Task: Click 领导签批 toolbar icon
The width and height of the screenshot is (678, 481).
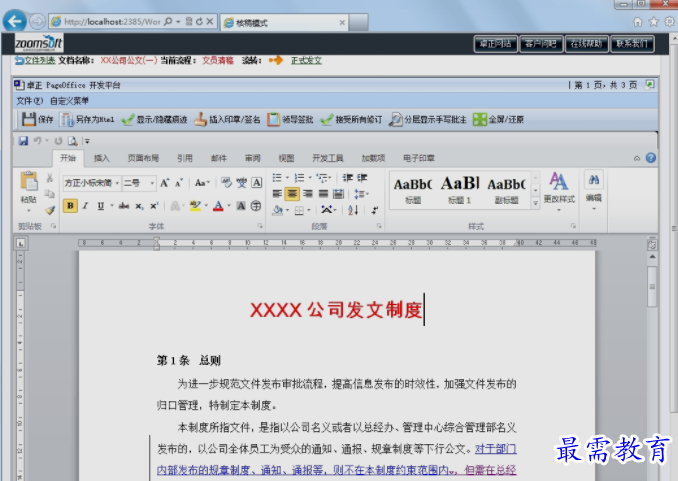Action: pyautogui.click(x=273, y=119)
